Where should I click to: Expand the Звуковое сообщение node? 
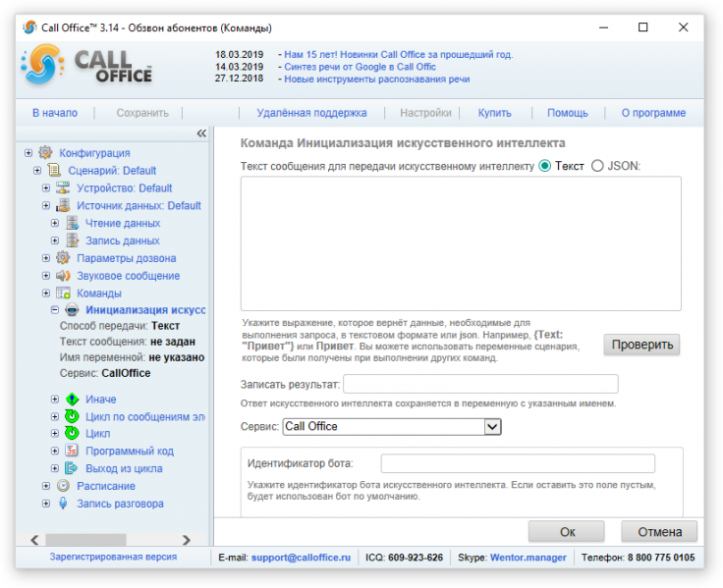click(x=46, y=276)
